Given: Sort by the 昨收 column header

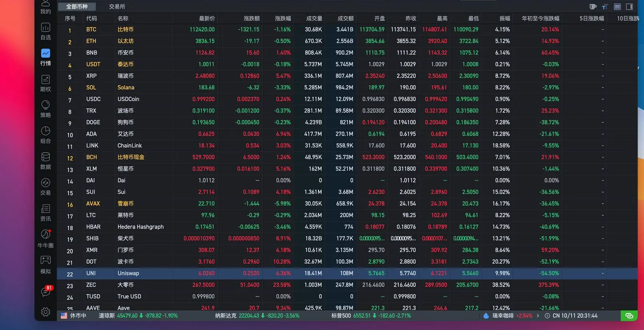Looking at the screenshot, I should coord(411,18).
